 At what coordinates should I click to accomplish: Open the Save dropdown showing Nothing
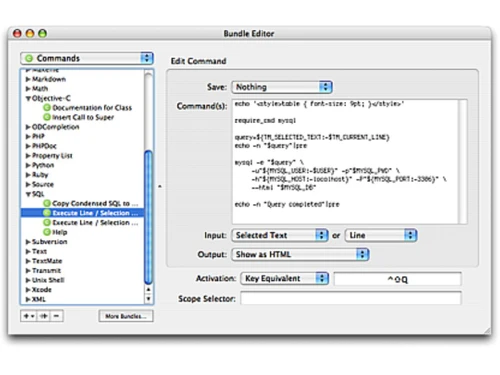point(282,87)
